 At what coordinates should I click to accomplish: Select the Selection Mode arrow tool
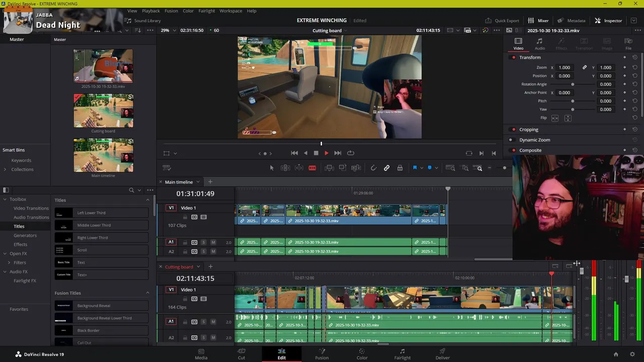coord(272,168)
